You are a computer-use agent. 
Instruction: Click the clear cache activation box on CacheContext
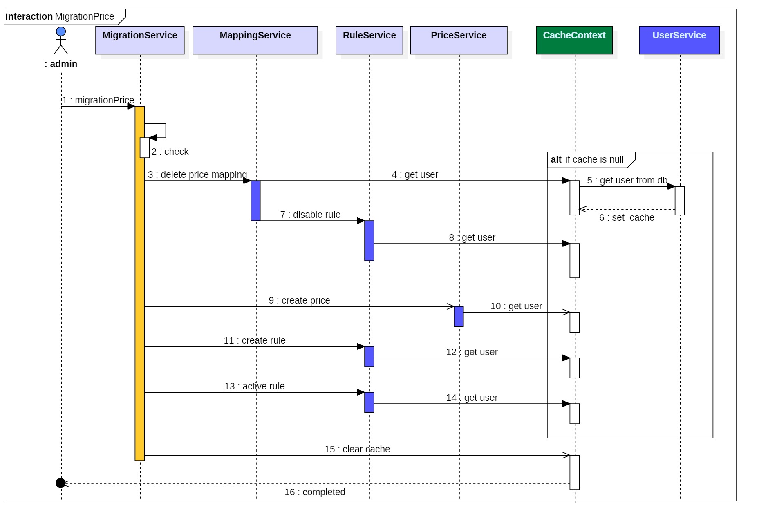[575, 472]
